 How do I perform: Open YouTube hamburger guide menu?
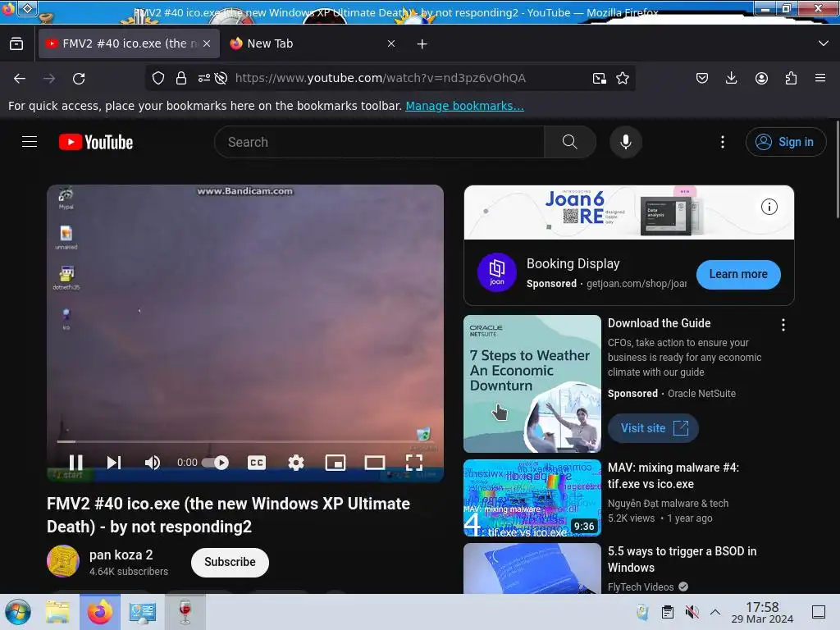click(30, 141)
